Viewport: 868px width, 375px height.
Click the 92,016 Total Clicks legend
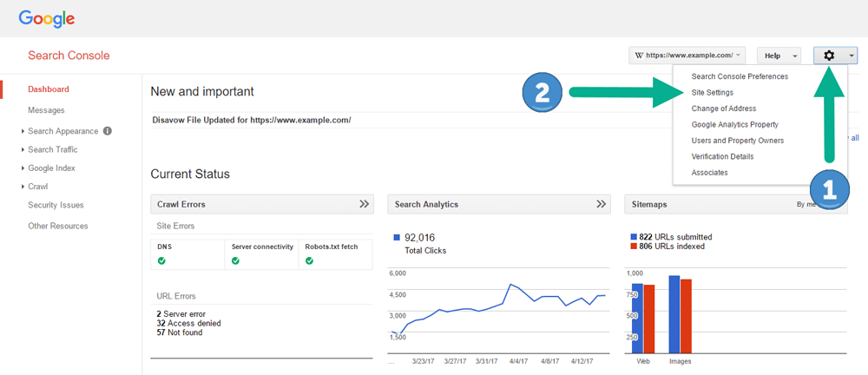point(421,244)
